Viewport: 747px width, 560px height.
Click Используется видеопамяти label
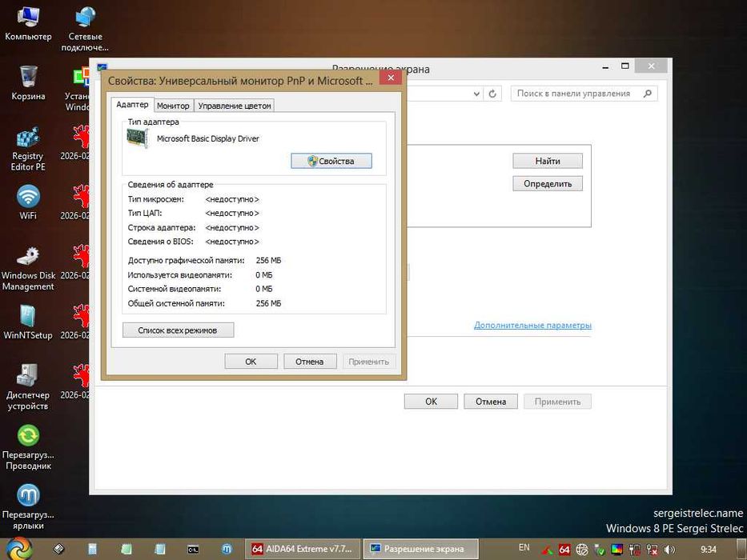pos(180,274)
